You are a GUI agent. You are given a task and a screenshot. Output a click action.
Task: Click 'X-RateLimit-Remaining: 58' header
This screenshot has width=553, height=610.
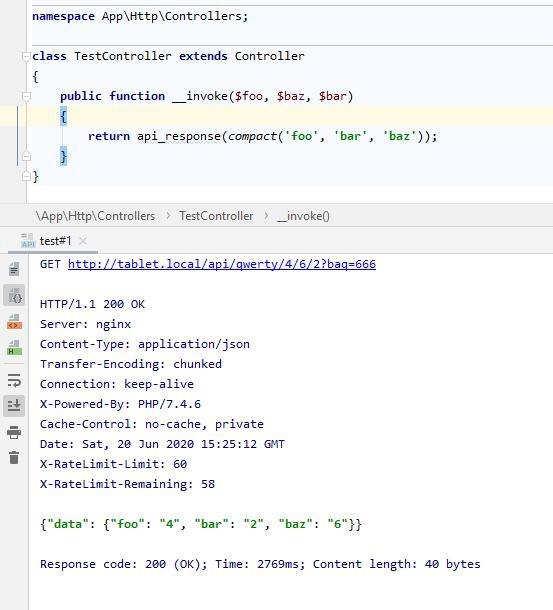pyautogui.click(x=127, y=484)
